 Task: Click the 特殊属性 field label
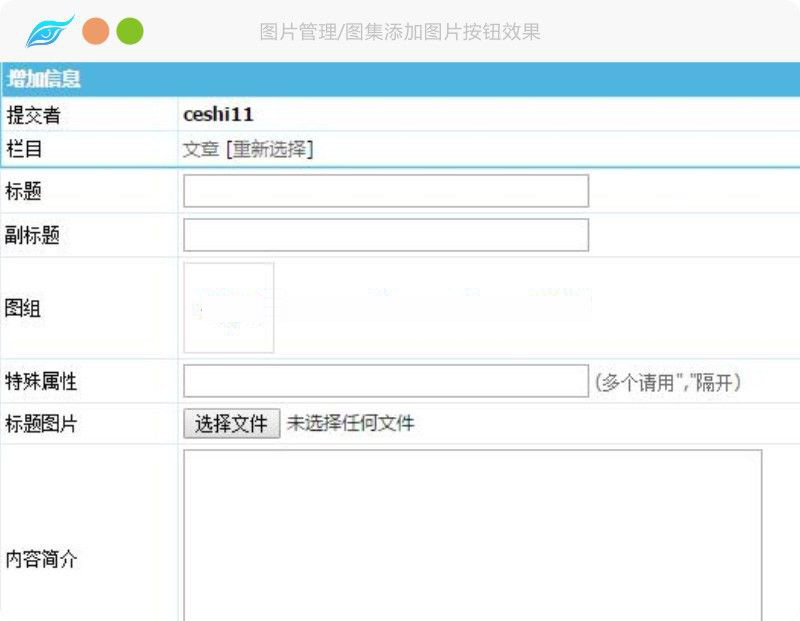pyautogui.click(x=41, y=381)
